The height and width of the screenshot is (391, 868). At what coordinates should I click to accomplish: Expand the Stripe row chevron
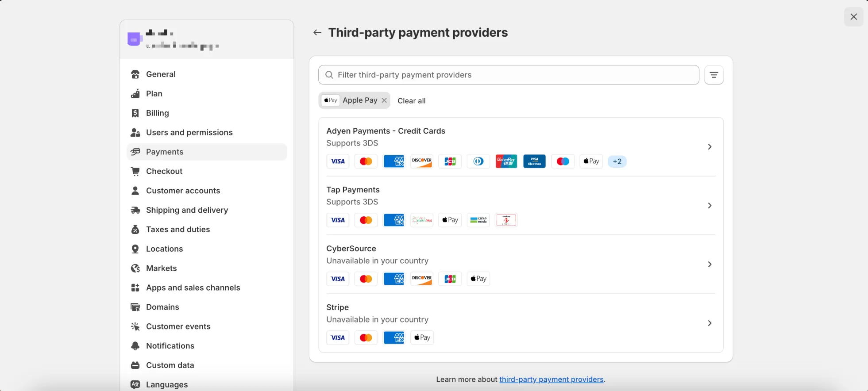click(x=710, y=323)
